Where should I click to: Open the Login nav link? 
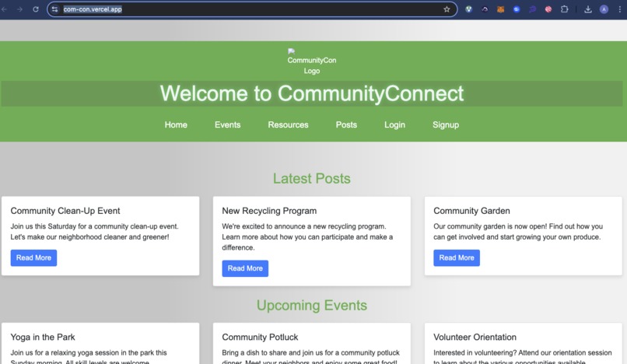394,124
